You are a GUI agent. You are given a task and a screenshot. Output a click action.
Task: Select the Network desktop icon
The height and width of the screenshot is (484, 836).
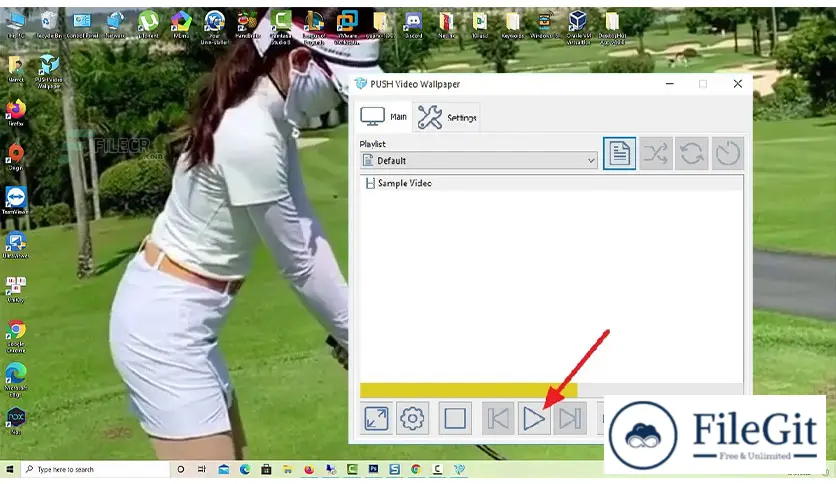[x=115, y=25]
